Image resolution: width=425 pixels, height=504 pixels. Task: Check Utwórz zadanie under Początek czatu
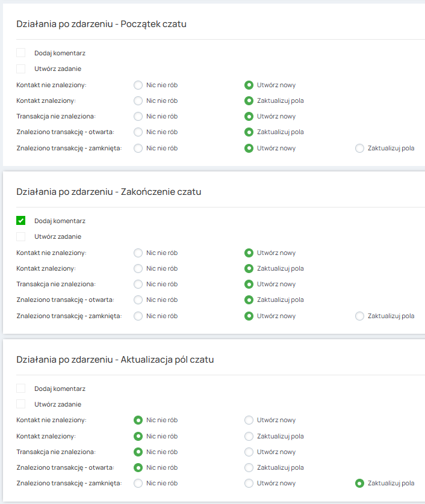point(21,69)
